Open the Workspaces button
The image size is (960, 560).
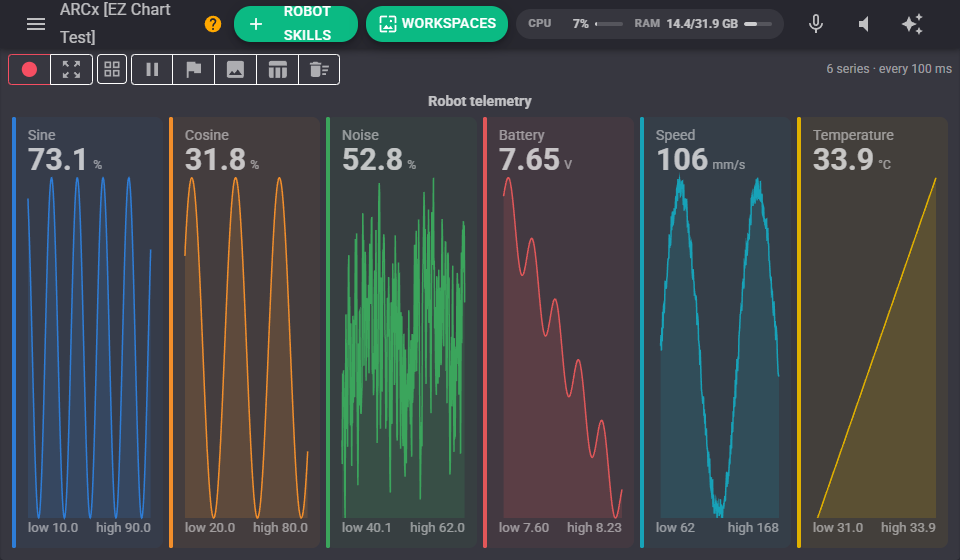[437, 24]
